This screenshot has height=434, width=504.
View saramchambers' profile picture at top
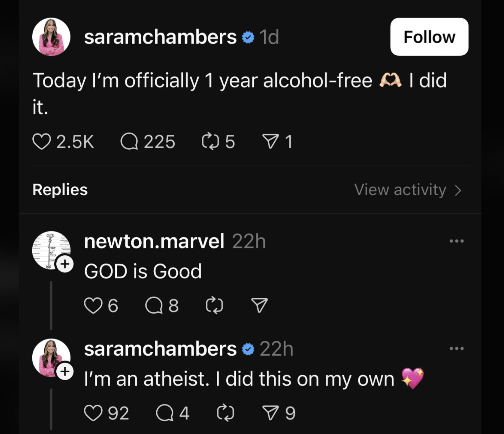click(x=51, y=37)
